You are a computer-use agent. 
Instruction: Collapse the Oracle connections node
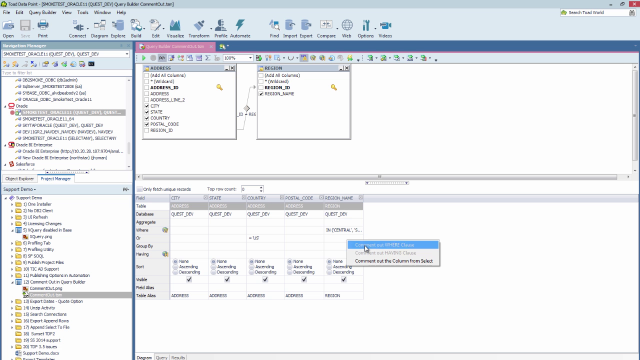[5, 106]
